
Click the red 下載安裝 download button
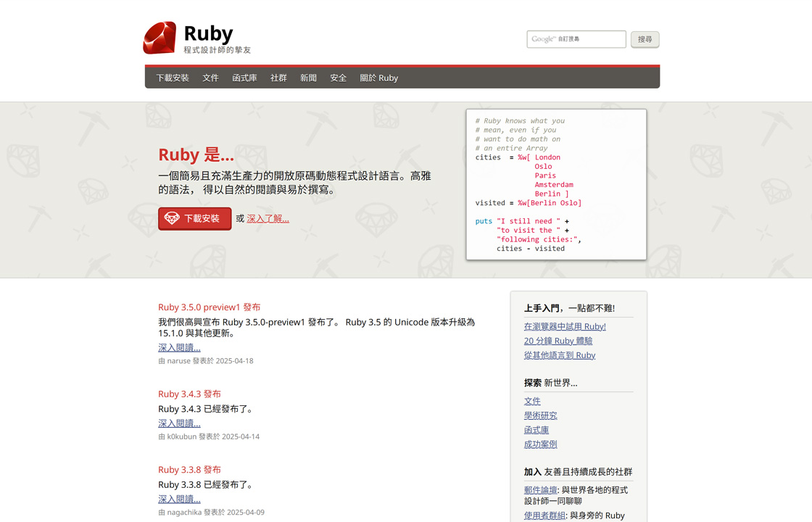pyautogui.click(x=195, y=218)
